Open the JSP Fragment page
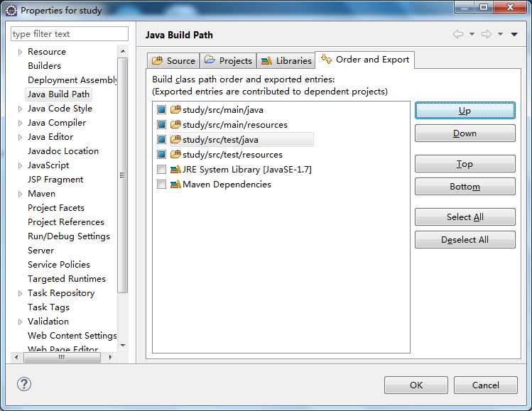 tap(55, 180)
